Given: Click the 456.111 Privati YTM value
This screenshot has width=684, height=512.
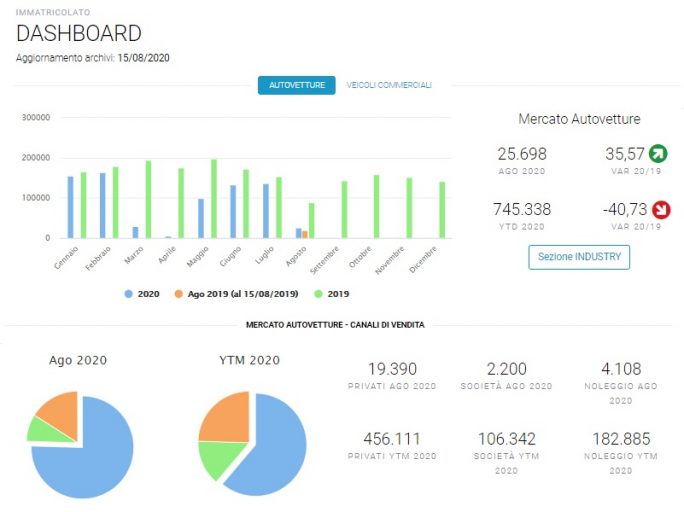Looking at the screenshot, I should pyautogui.click(x=392, y=439).
